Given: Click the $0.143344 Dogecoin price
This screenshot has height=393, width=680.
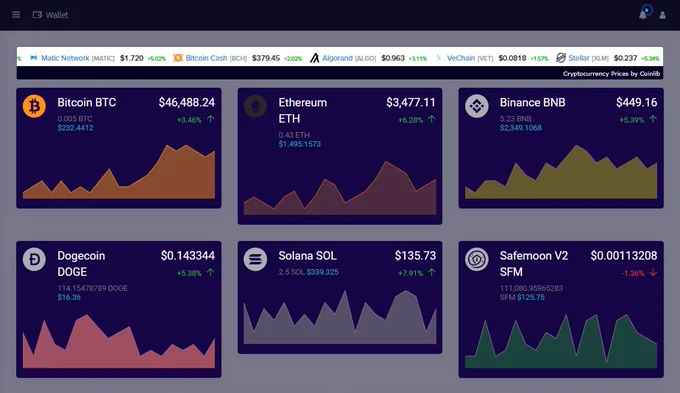Looking at the screenshot, I should pyautogui.click(x=188, y=256).
